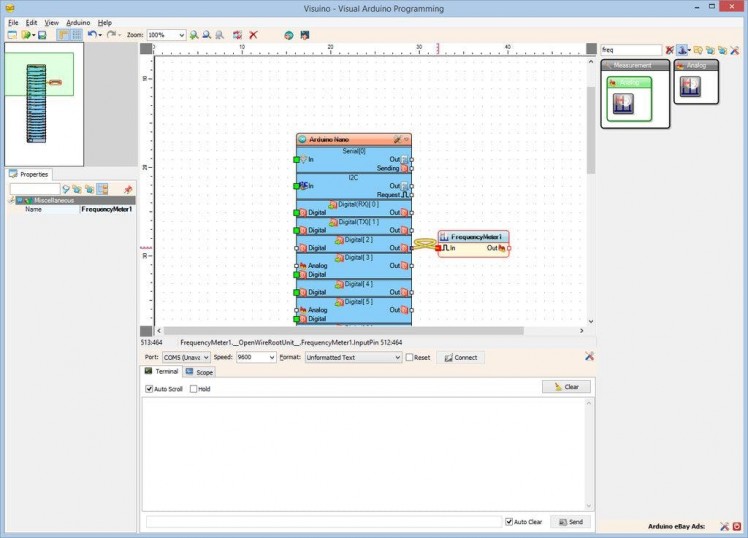Open the Arduino menu

coord(78,22)
